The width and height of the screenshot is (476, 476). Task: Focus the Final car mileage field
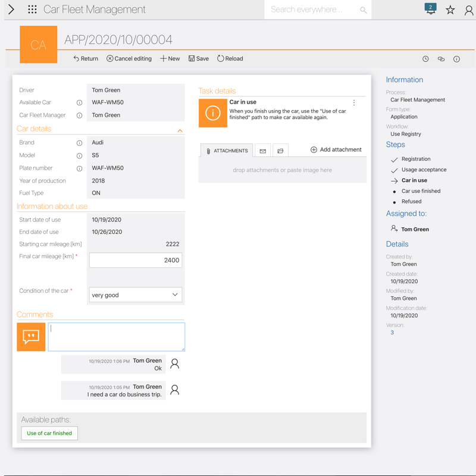pyautogui.click(x=136, y=260)
